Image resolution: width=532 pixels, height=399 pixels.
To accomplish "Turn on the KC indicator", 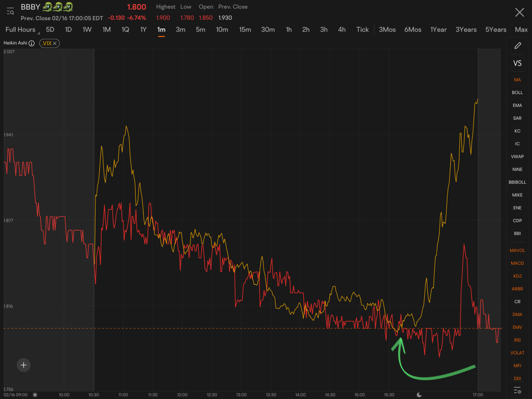I will 517,131.
